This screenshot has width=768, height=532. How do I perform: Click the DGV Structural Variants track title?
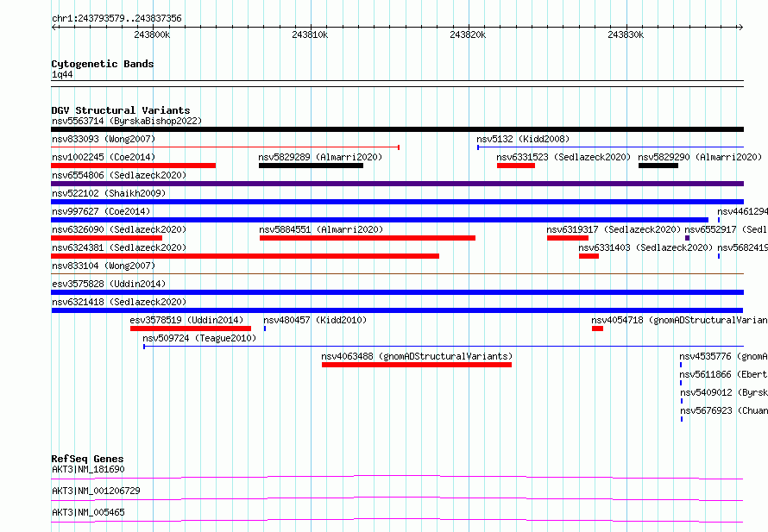click(x=121, y=110)
